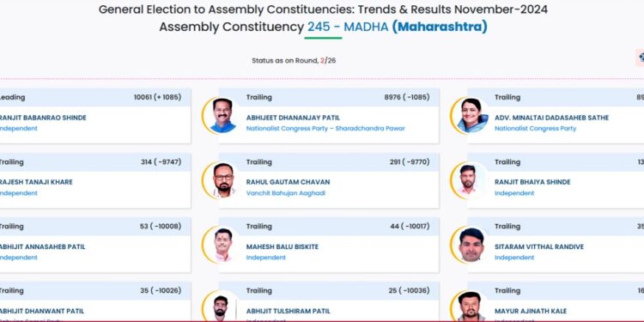Click the Maharashtra state name in title
The height and width of the screenshot is (322, 644).
coord(440,27)
